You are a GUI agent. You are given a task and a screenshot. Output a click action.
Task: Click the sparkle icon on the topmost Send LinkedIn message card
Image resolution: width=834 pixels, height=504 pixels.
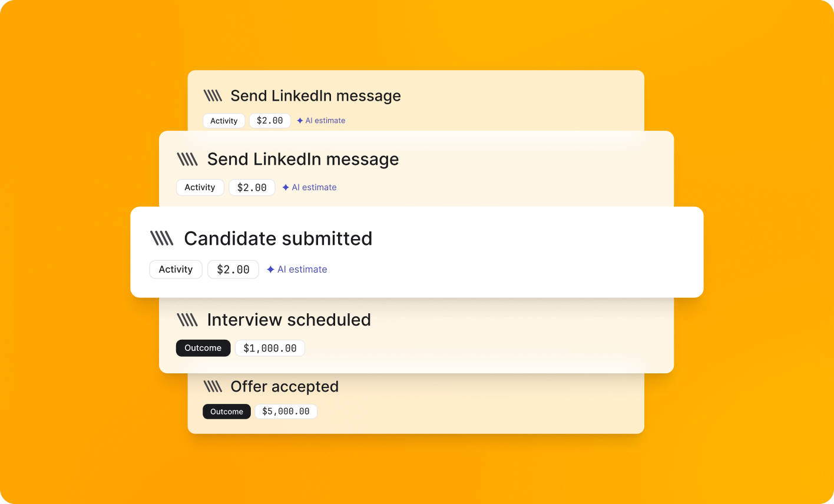[300, 121]
